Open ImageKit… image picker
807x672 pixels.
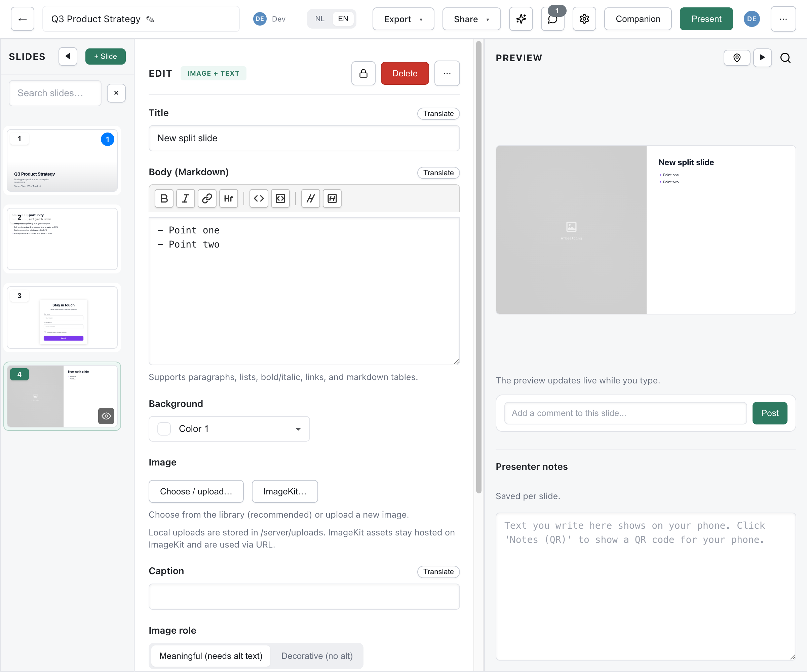click(x=285, y=491)
